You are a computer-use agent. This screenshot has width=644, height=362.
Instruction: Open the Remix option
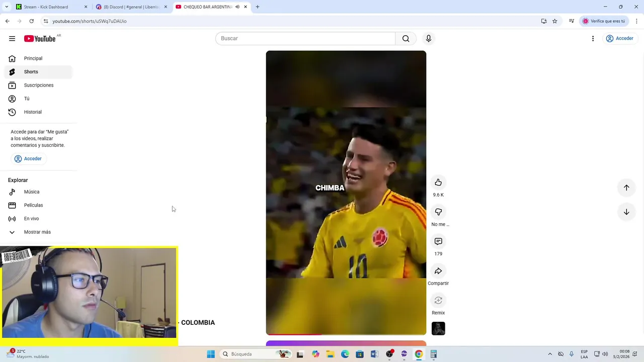coord(438,300)
